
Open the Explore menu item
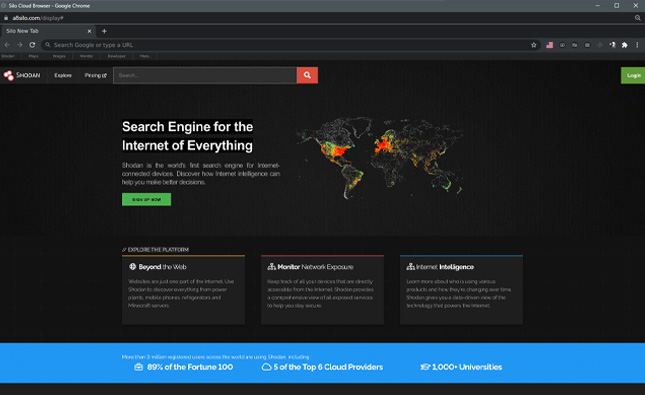click(x=63, y=75)
